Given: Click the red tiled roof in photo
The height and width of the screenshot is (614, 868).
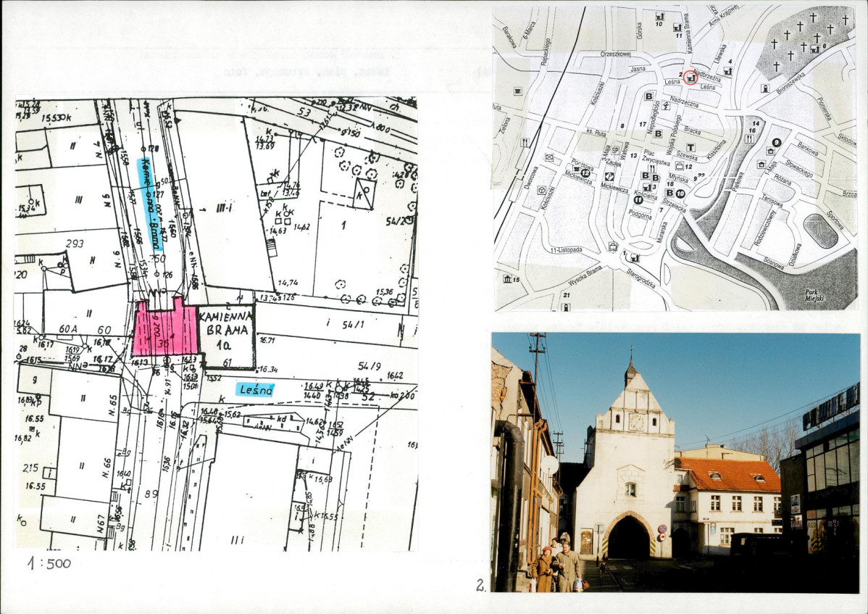Looking at the screenshot, I should click(x=728, y=475).
